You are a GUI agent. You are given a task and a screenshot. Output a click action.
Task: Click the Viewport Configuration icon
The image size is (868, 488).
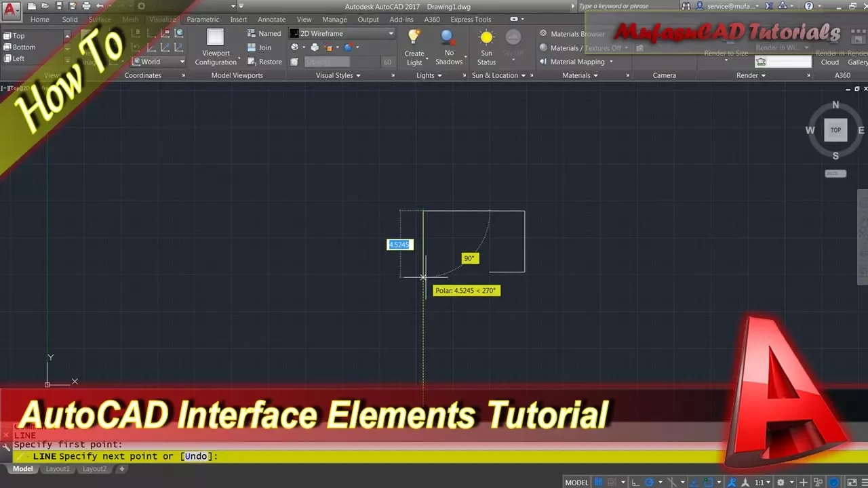(x=215, y=37)
